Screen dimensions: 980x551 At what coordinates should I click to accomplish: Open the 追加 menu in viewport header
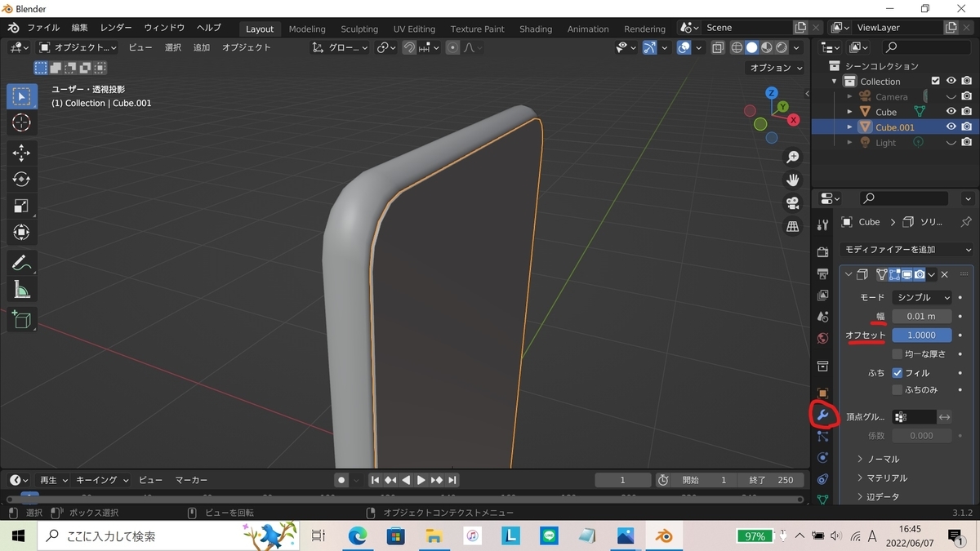click(x=202, y=47)
